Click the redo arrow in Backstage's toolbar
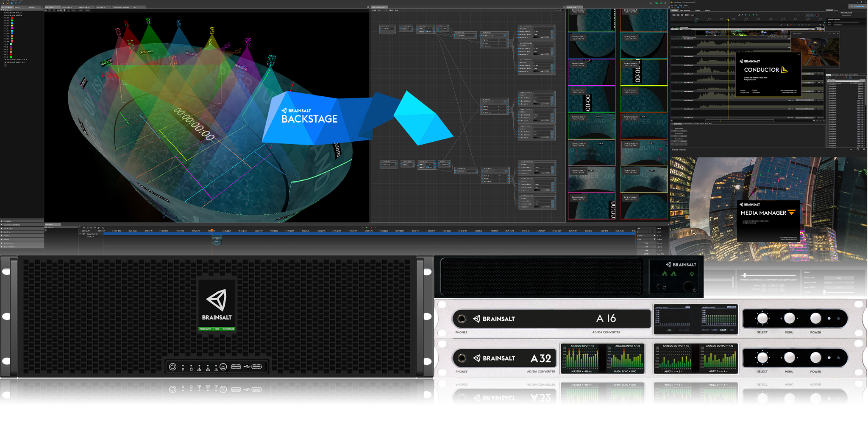868x423 pixels. 19,3
